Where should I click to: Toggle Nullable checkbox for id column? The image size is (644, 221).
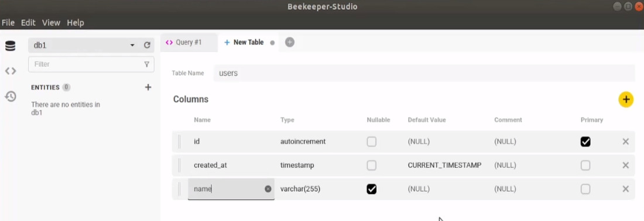click(371, 141)
